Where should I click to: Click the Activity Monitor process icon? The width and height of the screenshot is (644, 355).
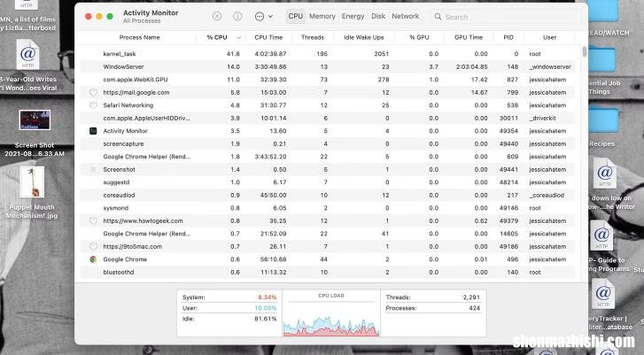(93, 131)
